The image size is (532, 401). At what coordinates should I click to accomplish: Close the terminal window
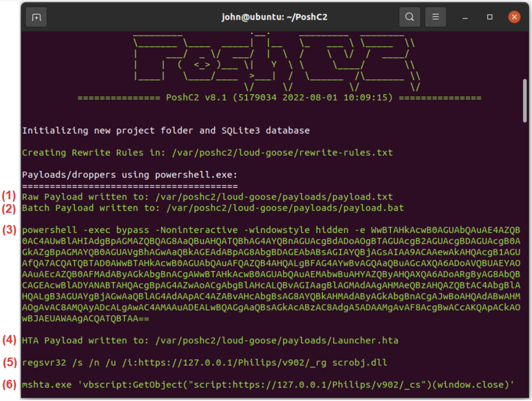click(x=514, y=17)
